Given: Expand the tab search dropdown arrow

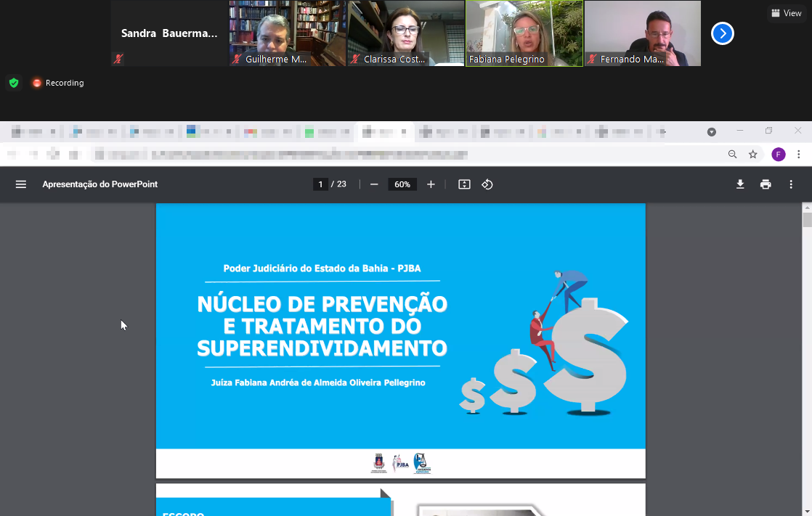Looking at the screenshot, I should click(x=712, y=131).
